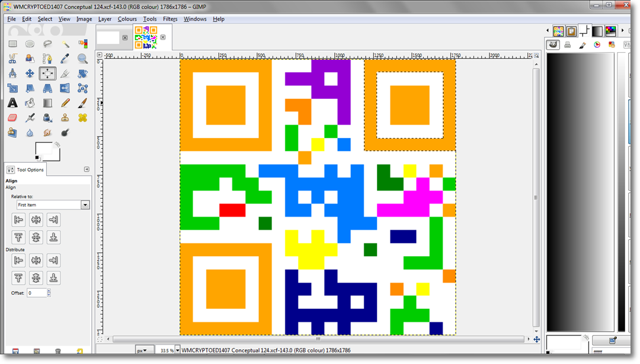Click the Offset spinner arrows
This screenshot has width=640, height=364.
pos(49,292)
